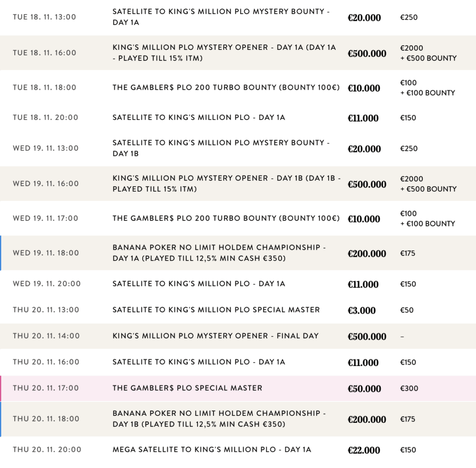Click the WED 19. 11. 17:00 time slot
This screenshot has height=468, width=476.
point(46,218)
